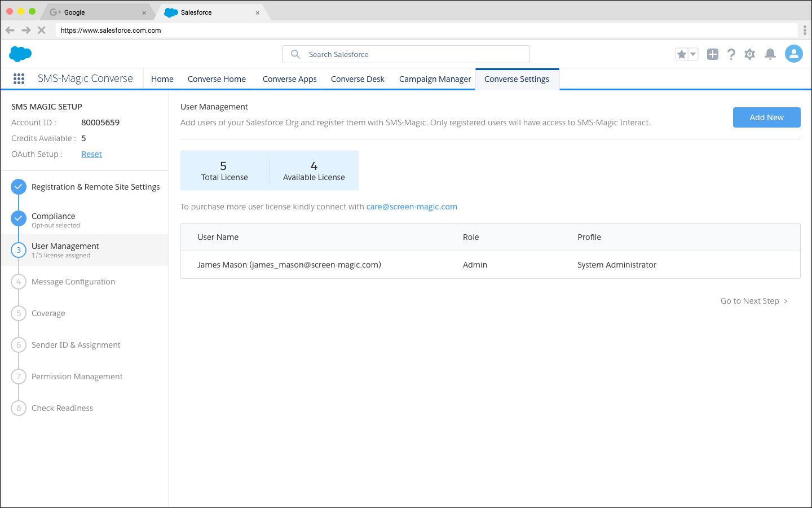Select the Salesforce browser tab

click(211, 12)
